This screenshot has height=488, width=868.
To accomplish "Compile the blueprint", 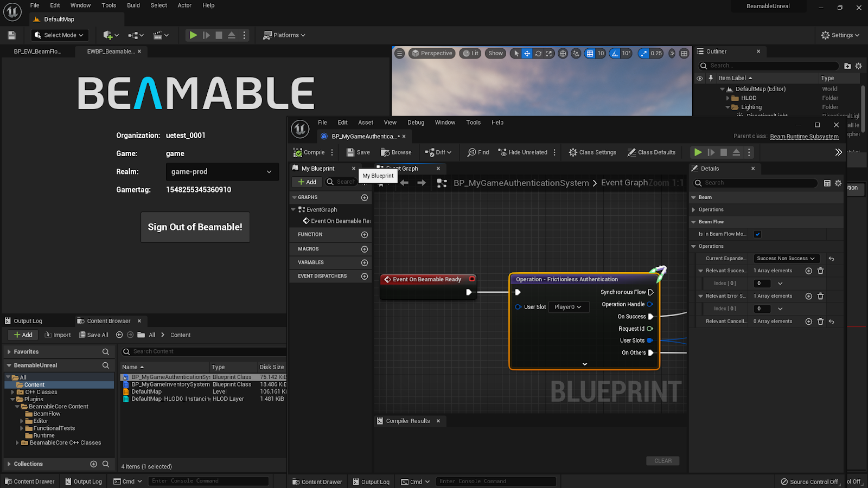I will click(309, 152).
